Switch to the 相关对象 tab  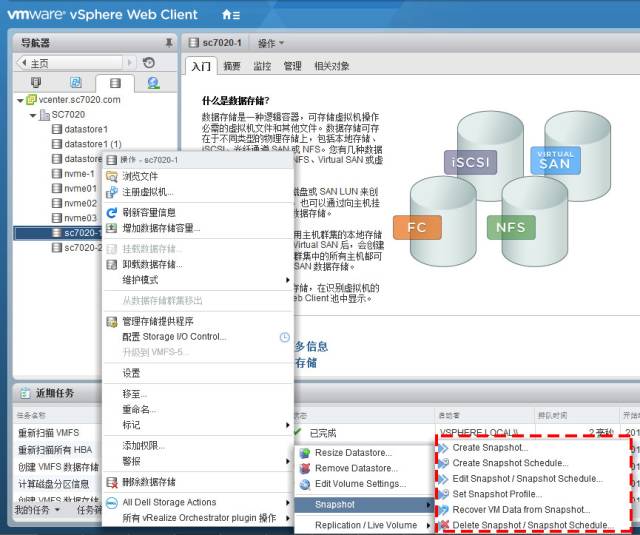point(331,66)
